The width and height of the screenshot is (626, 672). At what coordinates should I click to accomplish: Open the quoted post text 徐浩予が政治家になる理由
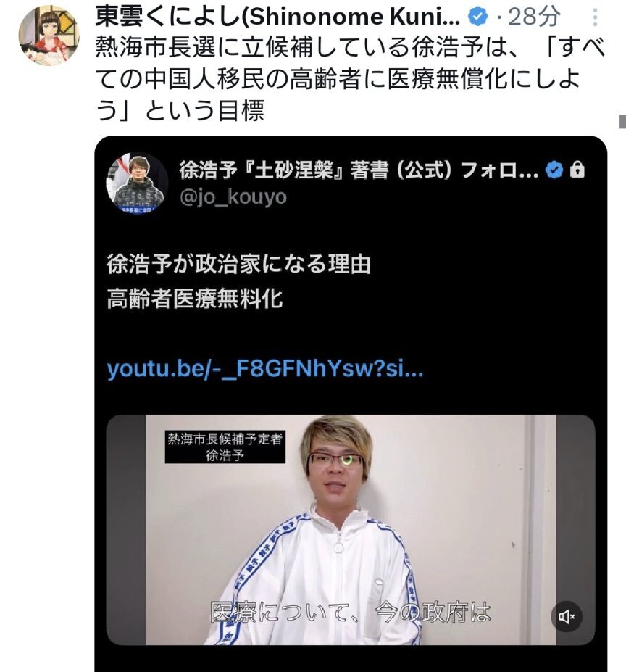(238, 265)
